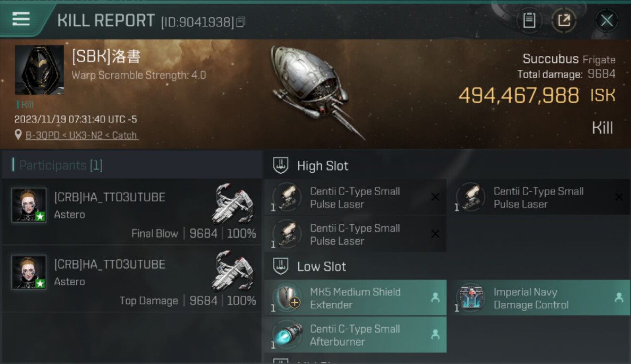
Task: Select the Final Blow participant portrait
Action: 29,205
